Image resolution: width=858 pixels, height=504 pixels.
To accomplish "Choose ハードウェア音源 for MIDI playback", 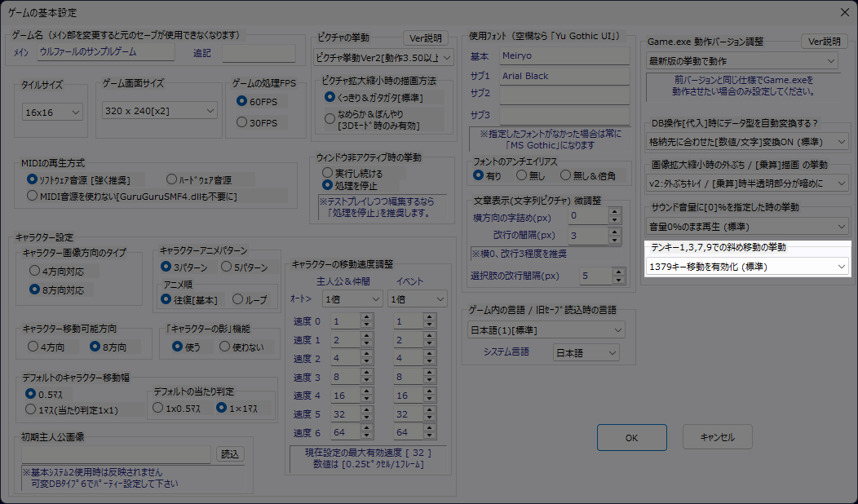I will coord(171,179).
